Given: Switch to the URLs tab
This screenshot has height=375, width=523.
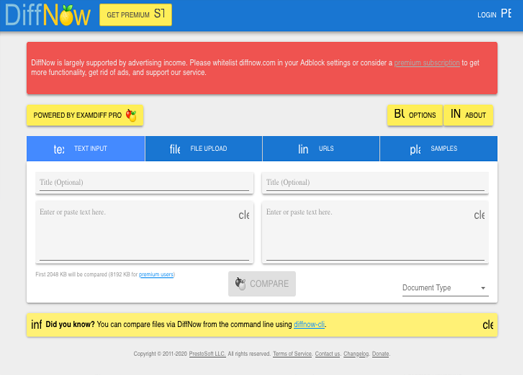Looking at the screenshot, I should point(321,148).
